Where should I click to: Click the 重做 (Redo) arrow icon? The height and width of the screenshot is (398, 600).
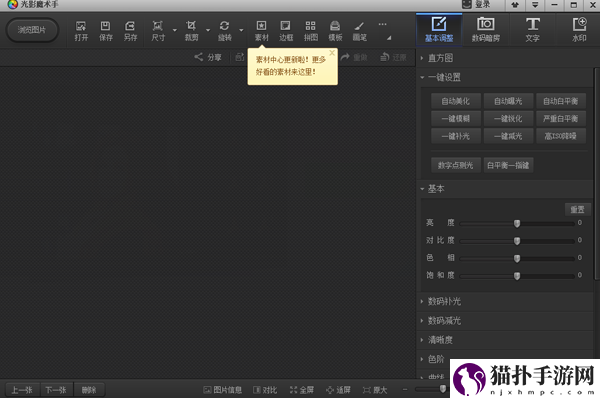click(x=345, y=57)
